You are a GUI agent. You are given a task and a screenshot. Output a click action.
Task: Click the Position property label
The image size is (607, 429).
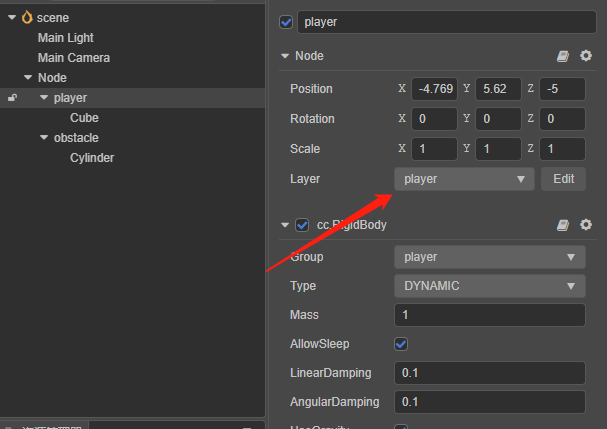tap(311, 89)
